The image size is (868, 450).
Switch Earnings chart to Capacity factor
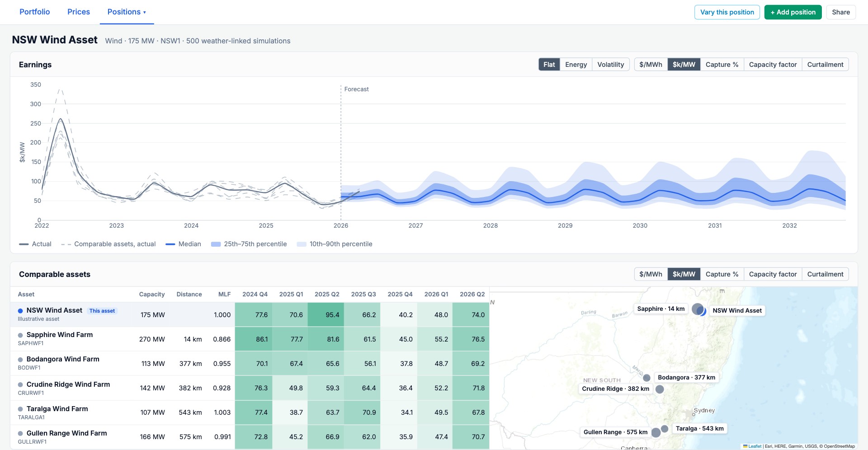773,65
